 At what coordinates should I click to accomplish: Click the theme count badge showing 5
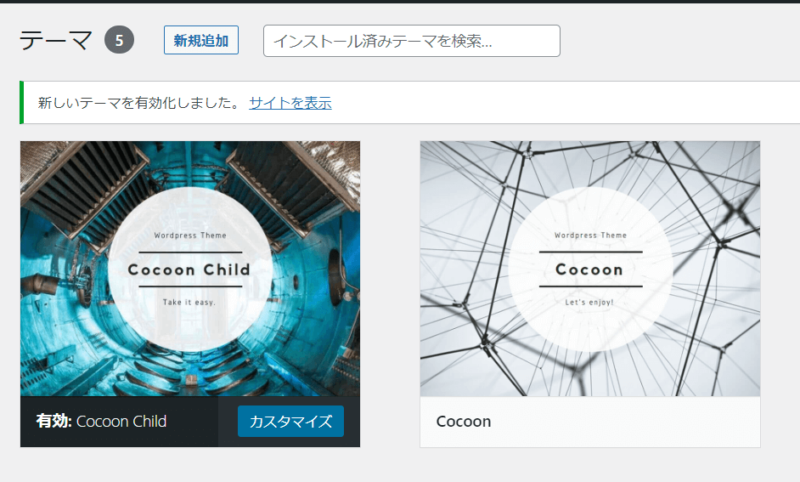(x=119, y=40)
